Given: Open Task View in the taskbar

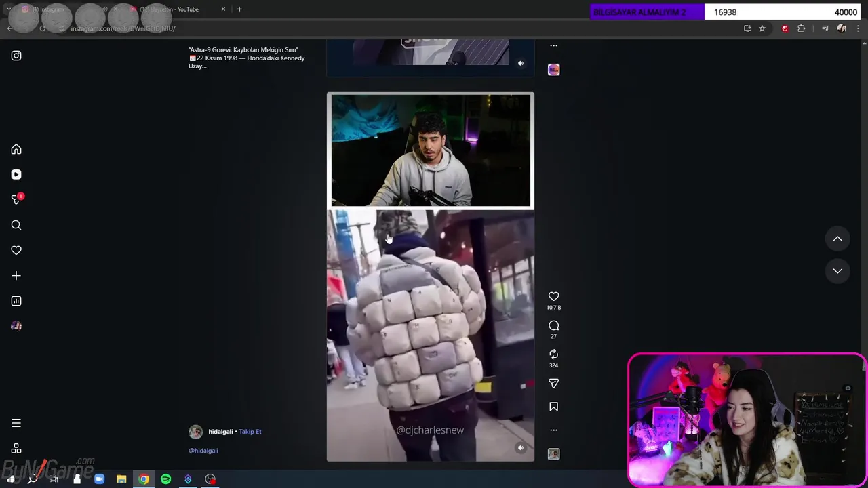Looking at the screenshot, I should coord(54,479).
